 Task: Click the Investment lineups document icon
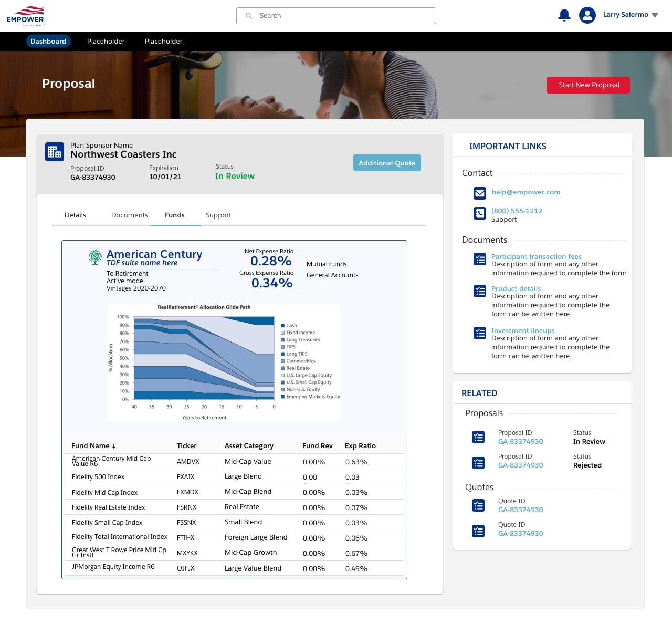click(x=480, y=333)
